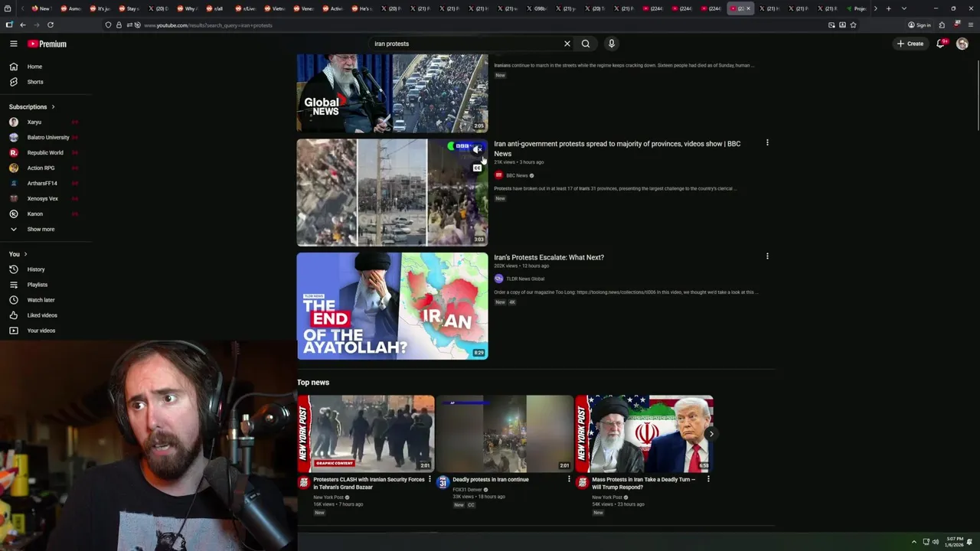The image size is (980, 551).
Task: Click the browser address bar URL
Action: tap(208, 25)
